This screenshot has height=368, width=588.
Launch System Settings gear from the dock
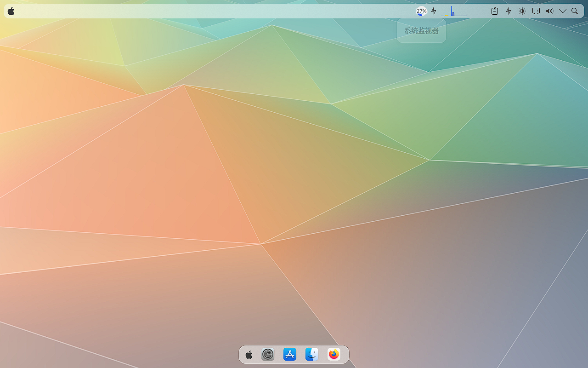(x=268, y=355)
